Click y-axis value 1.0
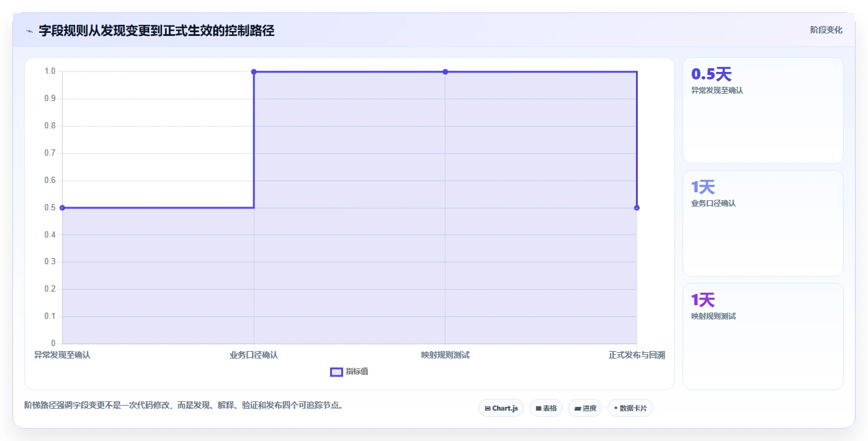The image size is (868, 441). tap(50, 71)
